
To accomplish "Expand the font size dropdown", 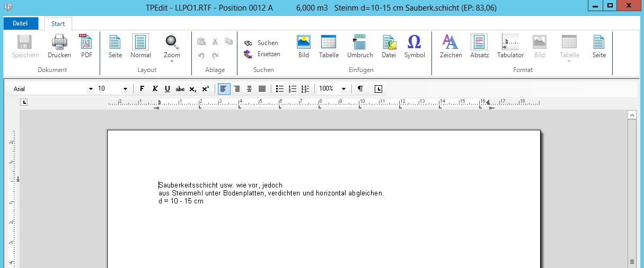I will pyautogui.click(x=125, y=89).
